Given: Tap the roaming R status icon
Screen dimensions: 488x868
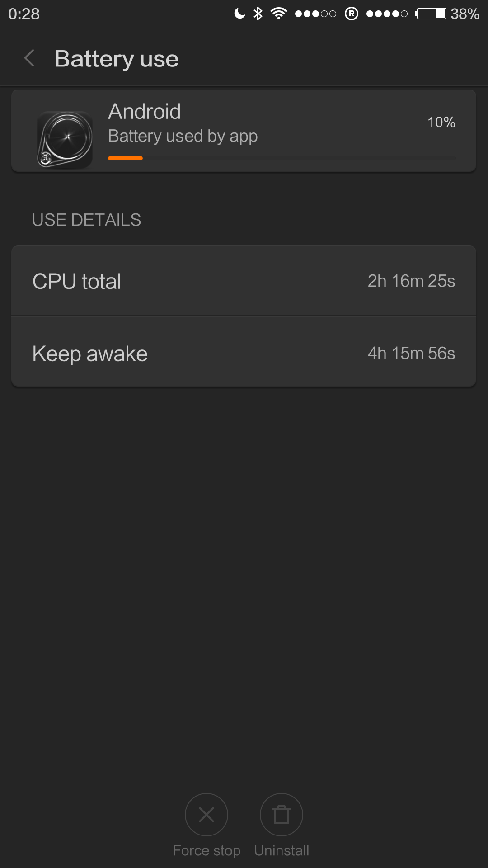Looking at the screenshot, I should [x=352, y=14].
